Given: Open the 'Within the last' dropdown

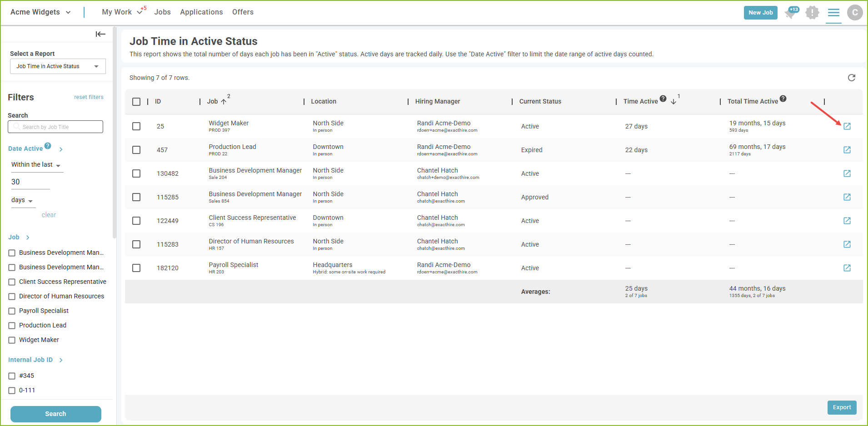Looking at the screenshot, I should pos(36,165).
